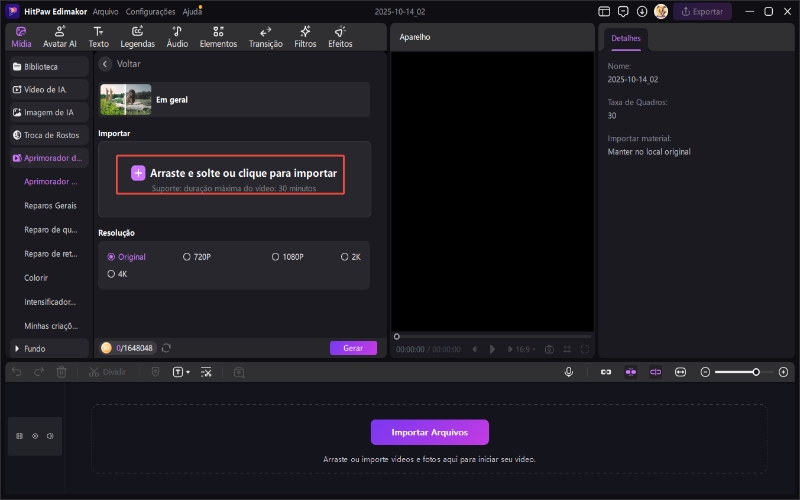Click the Em geral thumbnail
Screen dimensions: 800x500
pos(126,99)
